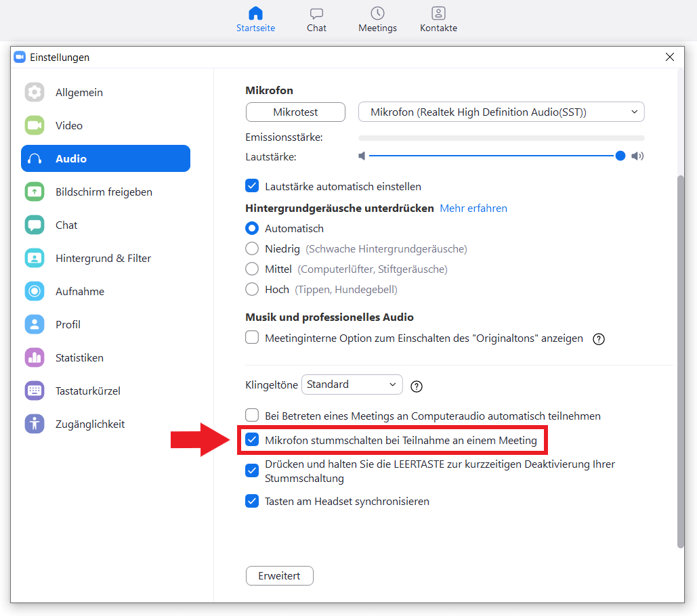Click the Profil person icon
Image resolution: width=697 pixels, height=616 pixels.
(x=35, y=324)
